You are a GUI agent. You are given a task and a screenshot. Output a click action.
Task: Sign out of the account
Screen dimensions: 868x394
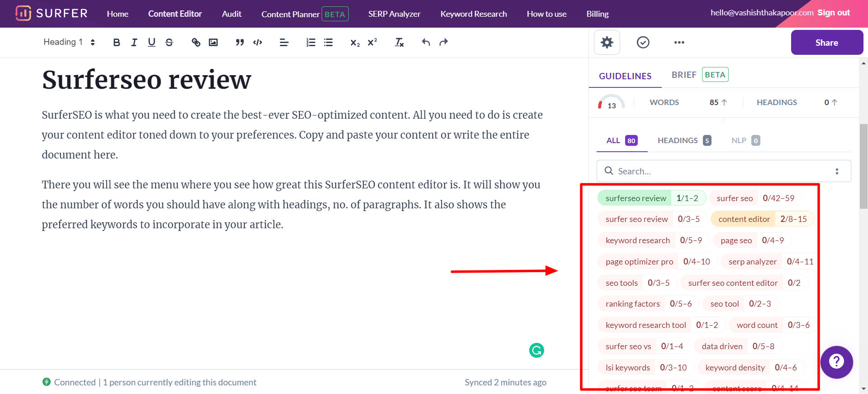pyautogui.click(x=834, y=13)
